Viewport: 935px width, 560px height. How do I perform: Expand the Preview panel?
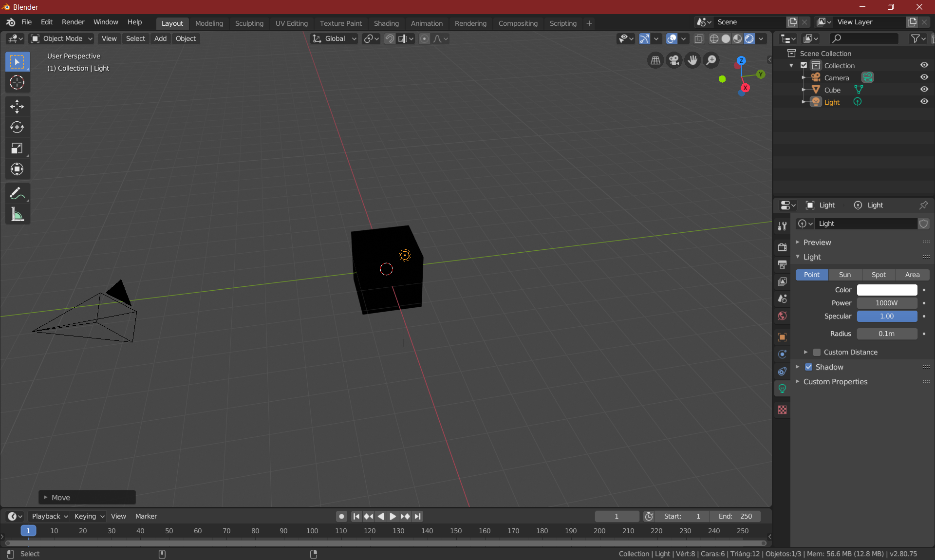tap(817, 243)
